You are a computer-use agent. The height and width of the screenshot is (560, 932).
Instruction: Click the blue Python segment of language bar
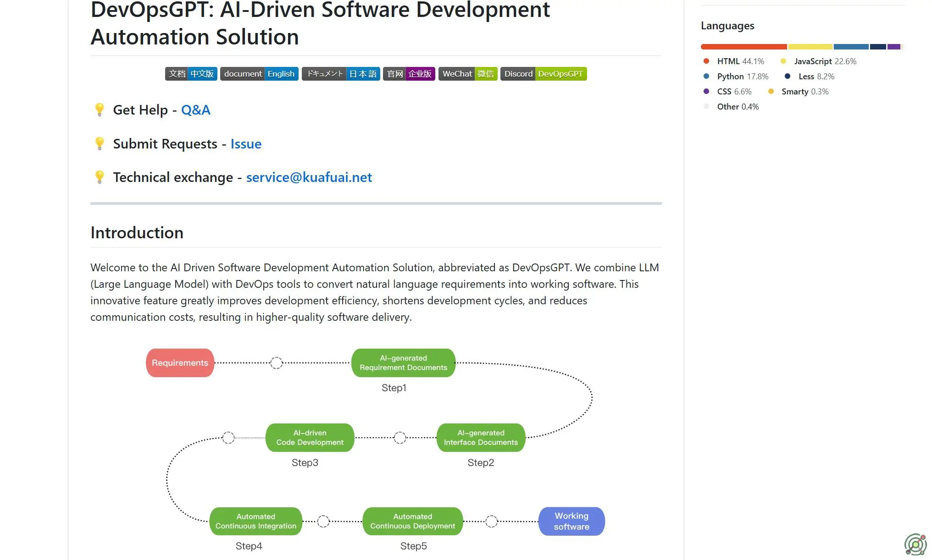851,47
